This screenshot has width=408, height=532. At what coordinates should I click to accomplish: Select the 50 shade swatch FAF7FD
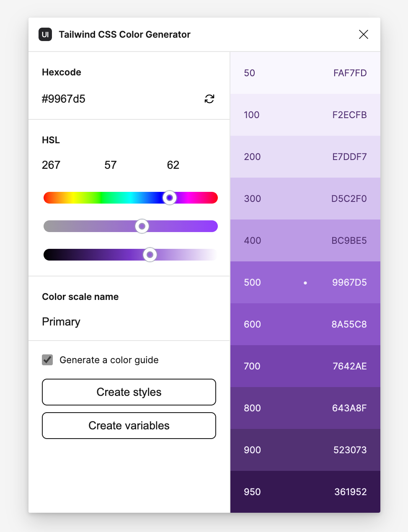(305, 73)
